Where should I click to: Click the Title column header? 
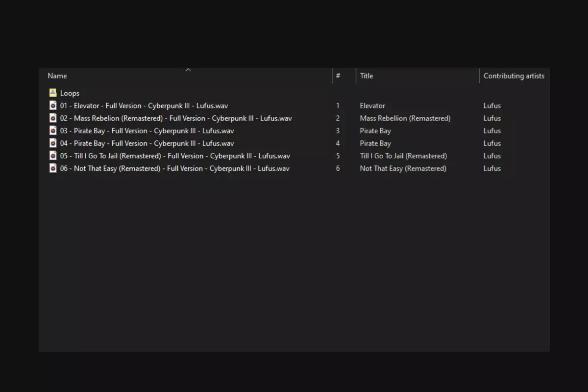click(x=367, y=76)
